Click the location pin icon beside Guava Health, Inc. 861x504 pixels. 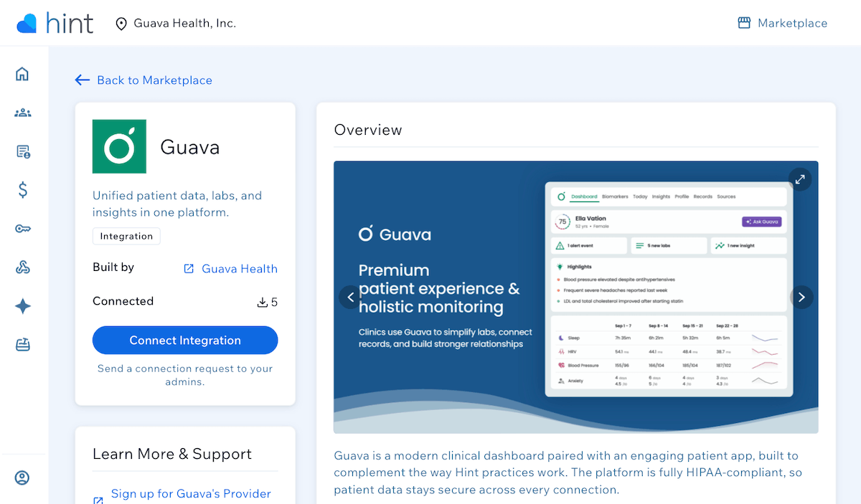point(121,24)
